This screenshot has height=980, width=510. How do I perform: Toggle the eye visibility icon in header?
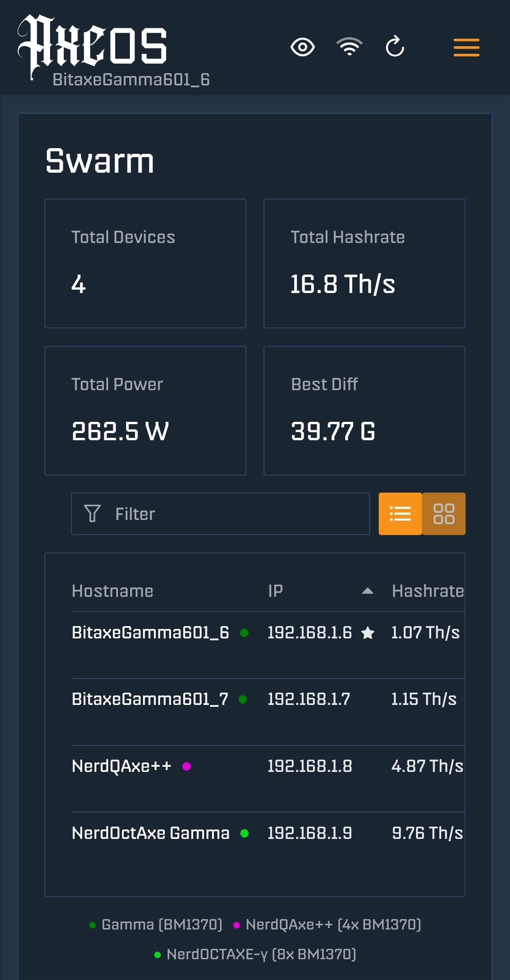pyautogui.click(x=302, y=47)
